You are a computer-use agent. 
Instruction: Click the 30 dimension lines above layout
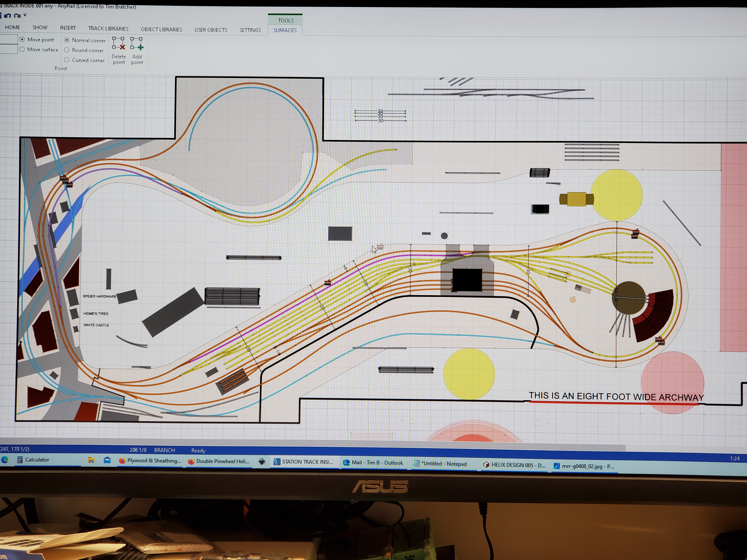[x=380, y=116]
